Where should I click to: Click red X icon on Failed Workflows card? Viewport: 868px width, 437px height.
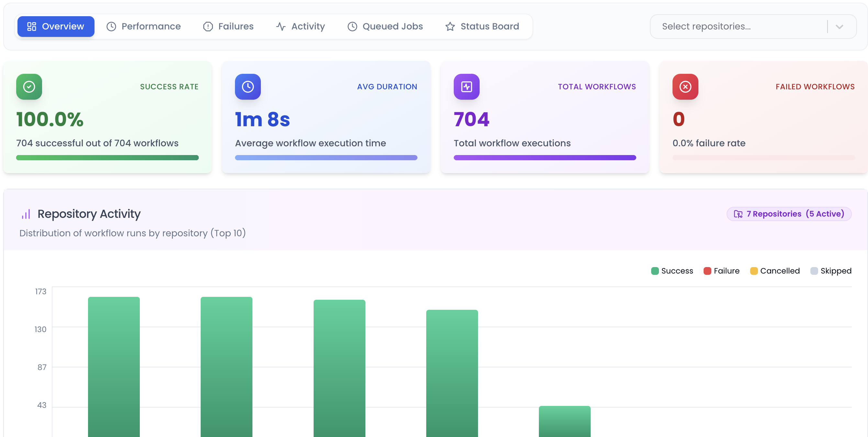point(685,87)
